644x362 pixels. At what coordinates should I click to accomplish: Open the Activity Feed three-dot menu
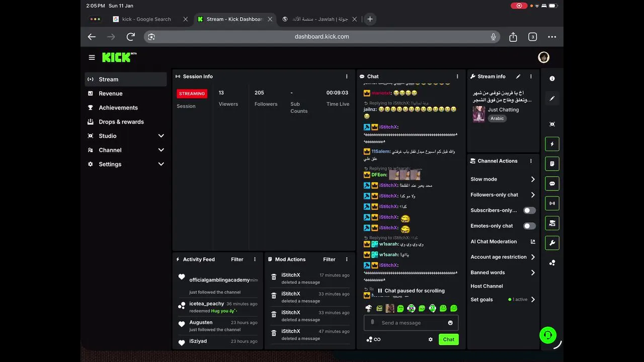(255, 259)
